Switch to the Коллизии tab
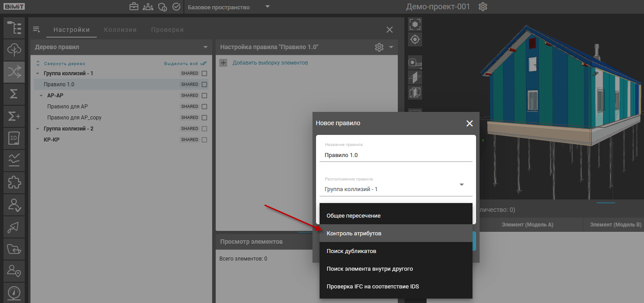The height and width of the screenshot is (303, 644). click(120, 30)
